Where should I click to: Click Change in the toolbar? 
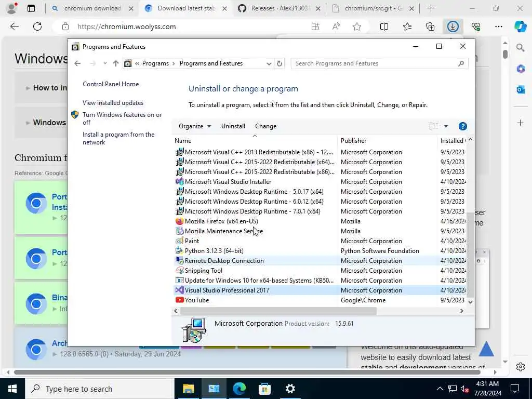click(265, 126)
